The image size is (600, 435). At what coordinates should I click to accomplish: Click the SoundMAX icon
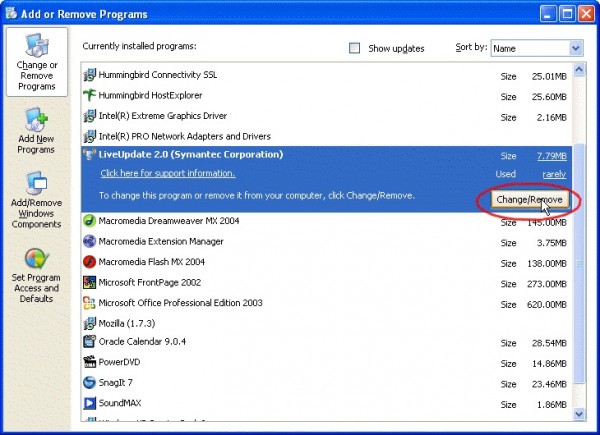(x=90, y=403)
